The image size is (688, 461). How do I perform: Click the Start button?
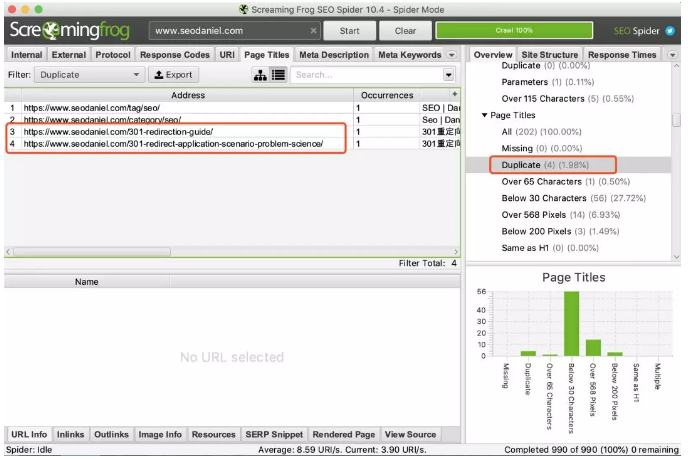point(350,31)
